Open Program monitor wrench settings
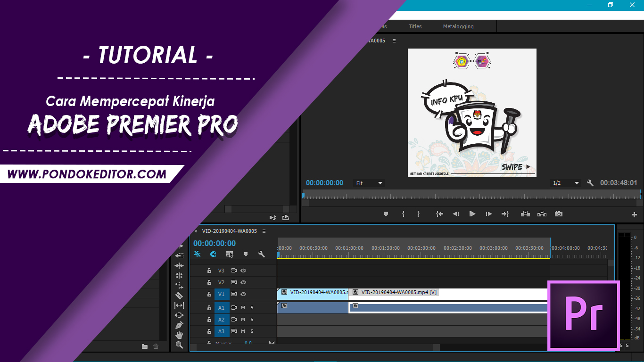Screen dimensions: 644x362 (x=590, y=183)
